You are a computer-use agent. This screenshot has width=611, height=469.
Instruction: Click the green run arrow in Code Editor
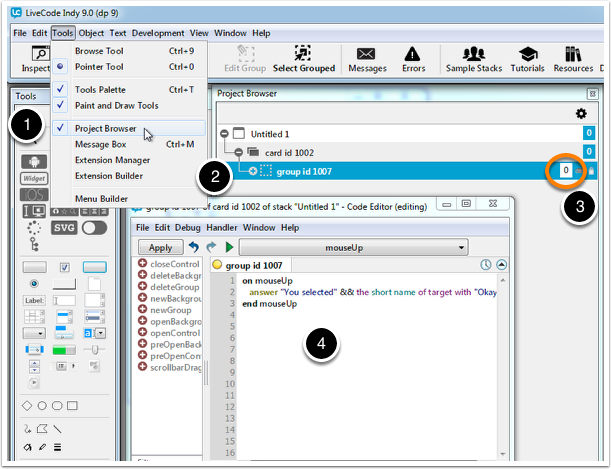tap(229, 247)
